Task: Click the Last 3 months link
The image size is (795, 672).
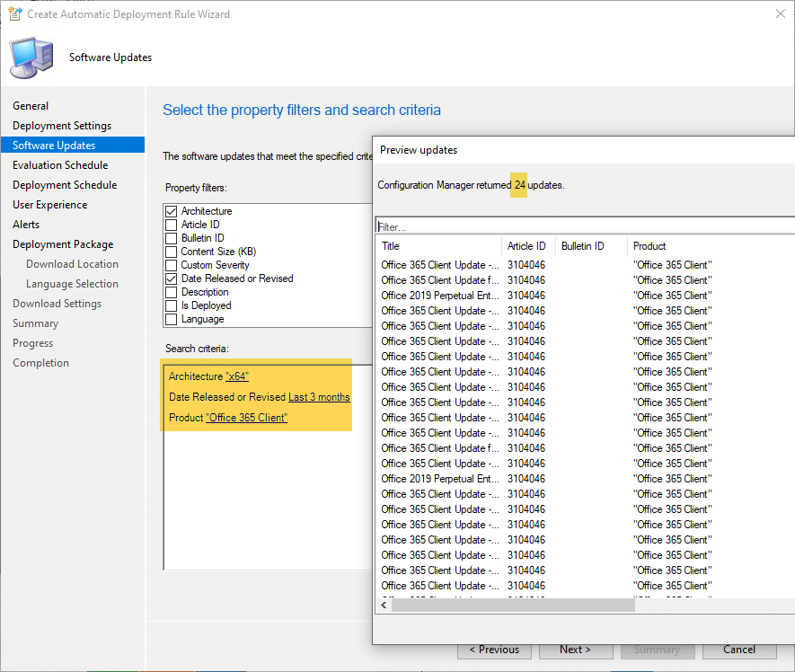Action: 319,397
